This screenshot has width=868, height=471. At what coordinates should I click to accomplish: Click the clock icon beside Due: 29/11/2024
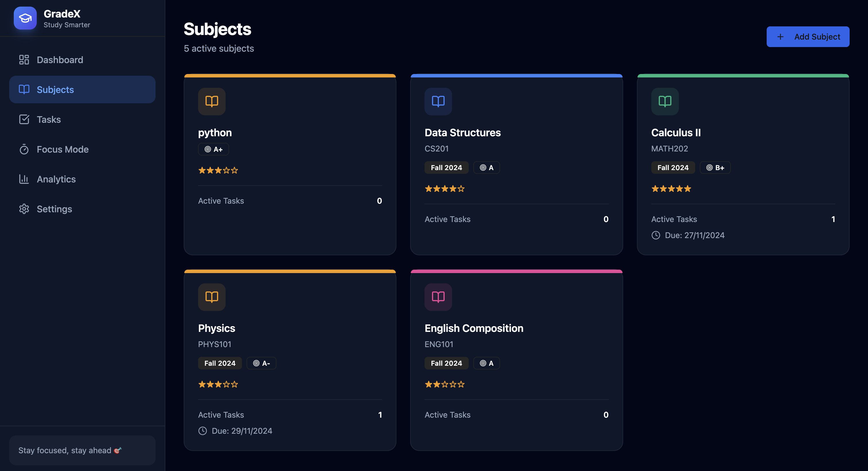(203, 431)
